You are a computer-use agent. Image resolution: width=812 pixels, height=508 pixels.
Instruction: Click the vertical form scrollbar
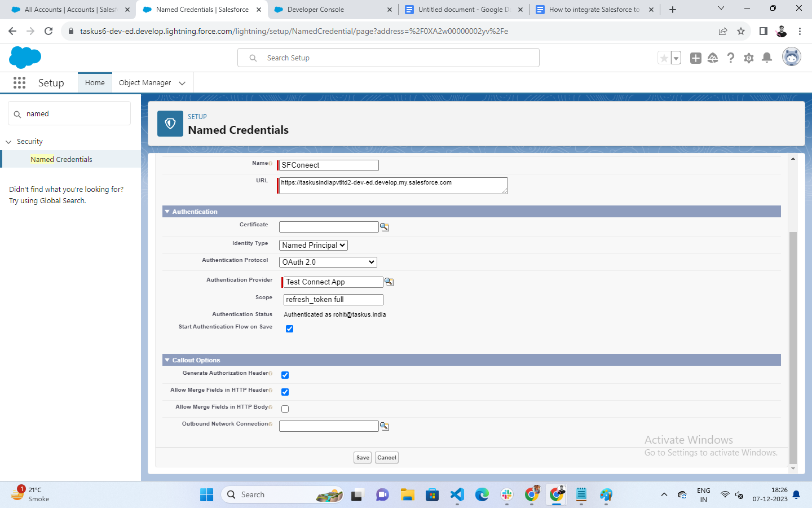pyautogui.click(x=793, y=347)
